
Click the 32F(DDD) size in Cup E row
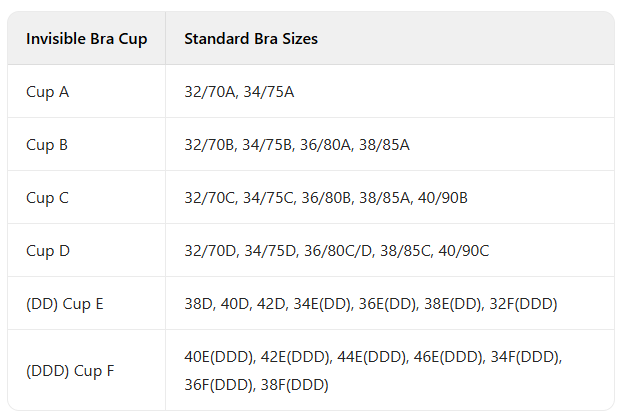522,304
